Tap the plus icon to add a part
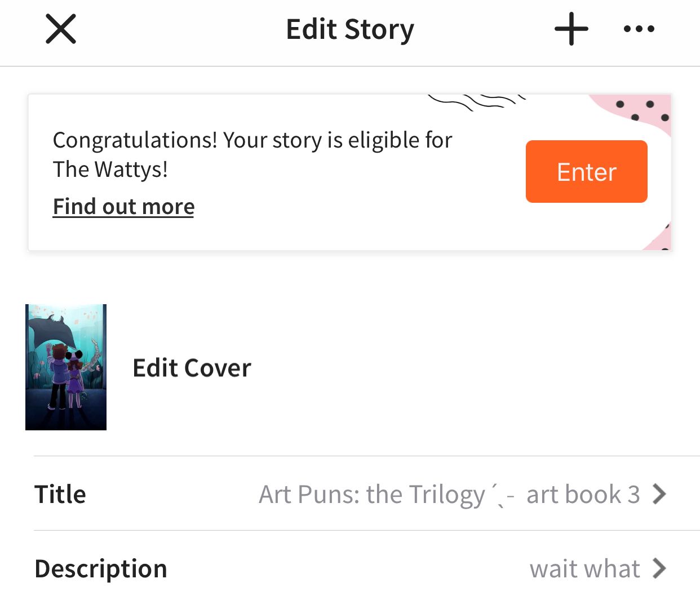700x601 pixels. pyautogui.click(x=571, y=29)
